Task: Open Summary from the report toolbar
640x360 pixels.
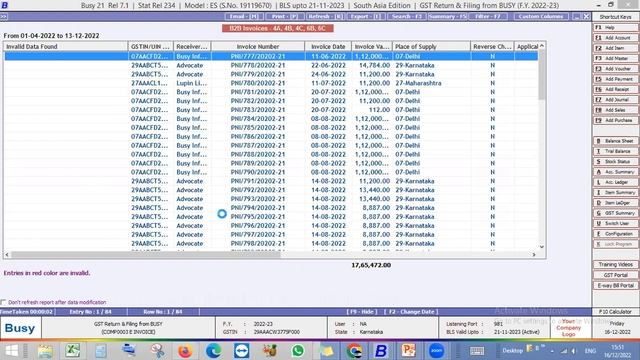Action: [447, 16]
